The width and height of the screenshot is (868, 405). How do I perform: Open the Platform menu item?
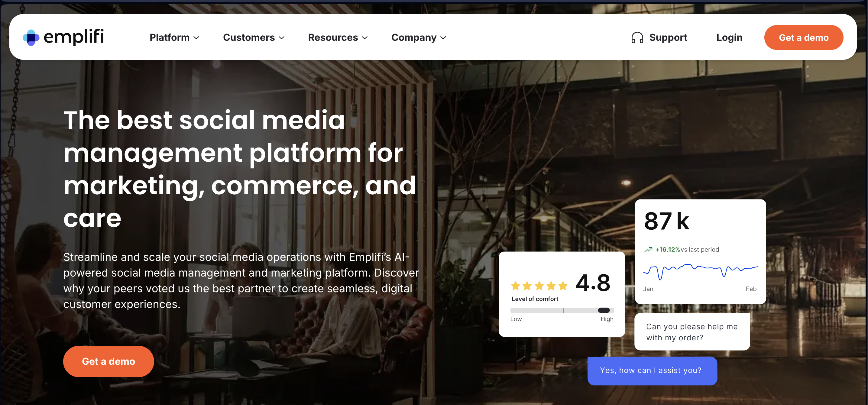click(x=175, y=37)
